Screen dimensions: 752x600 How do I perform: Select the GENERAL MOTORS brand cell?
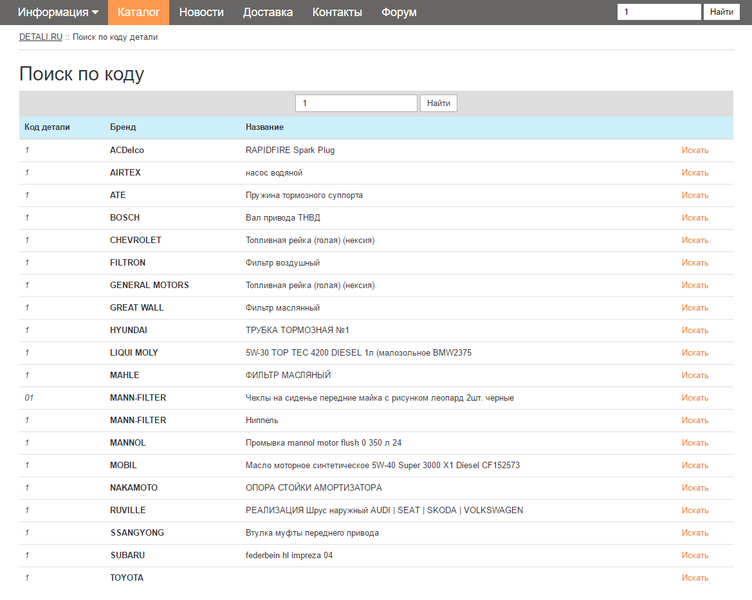pos(149,285)
